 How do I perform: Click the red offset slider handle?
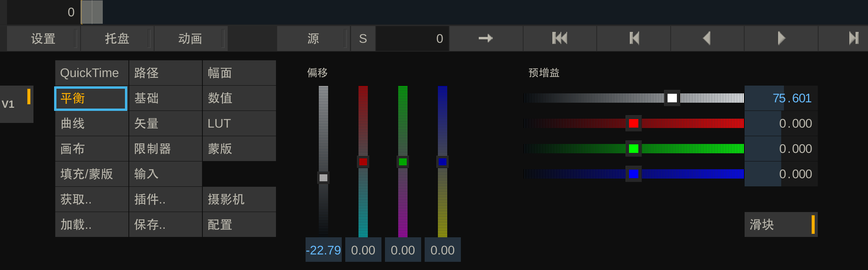coord(363,162)
